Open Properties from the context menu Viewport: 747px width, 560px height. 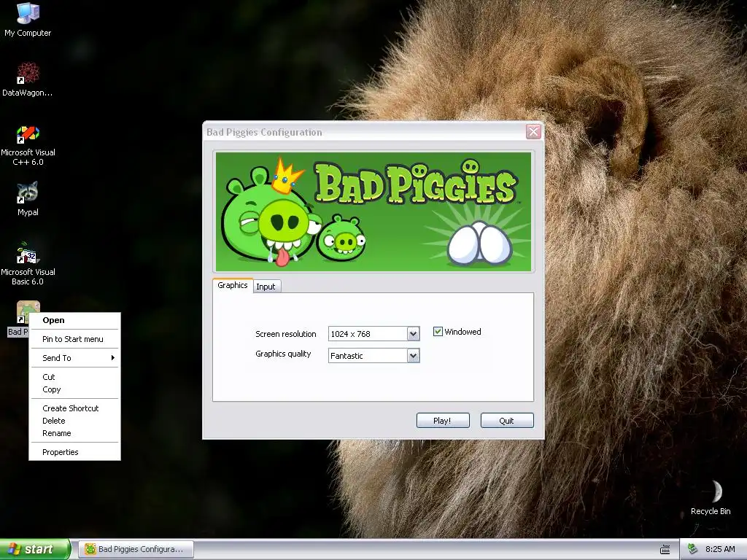tap(75, 452)
